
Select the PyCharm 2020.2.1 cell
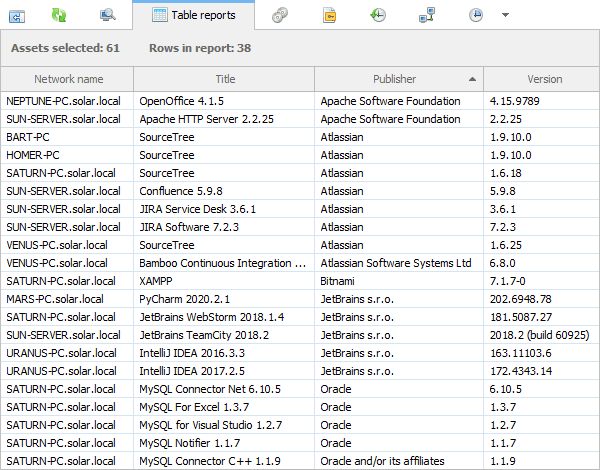pos(224,299)
